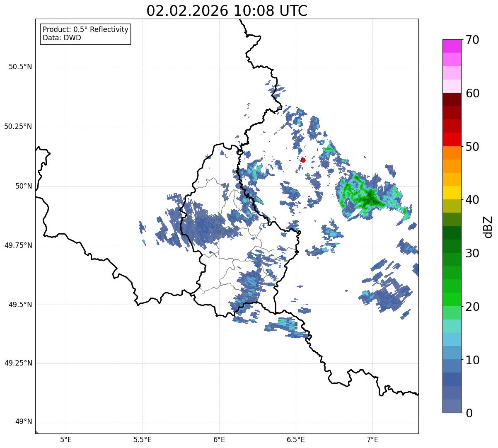Viewport: 498px width, 448px height.
Task: Select the 'Product: 0.5° Reflectivity' label
Action: point(86,30)
